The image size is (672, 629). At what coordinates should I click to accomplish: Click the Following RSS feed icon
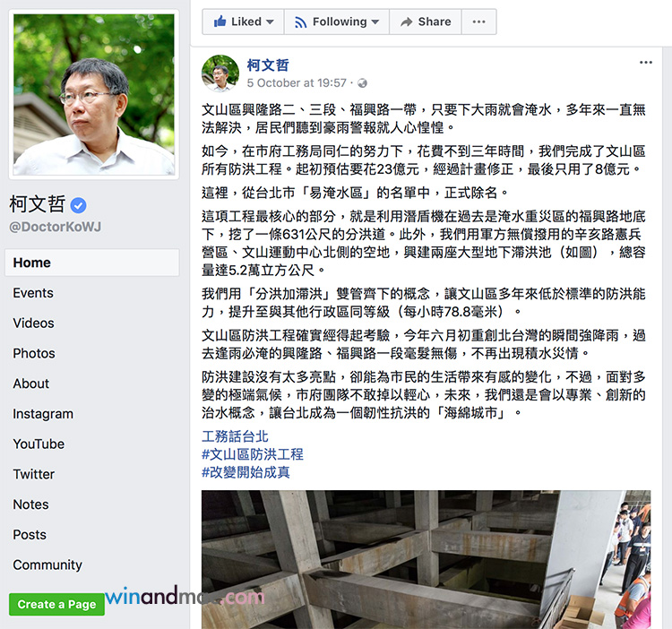(x=300, y=22)
